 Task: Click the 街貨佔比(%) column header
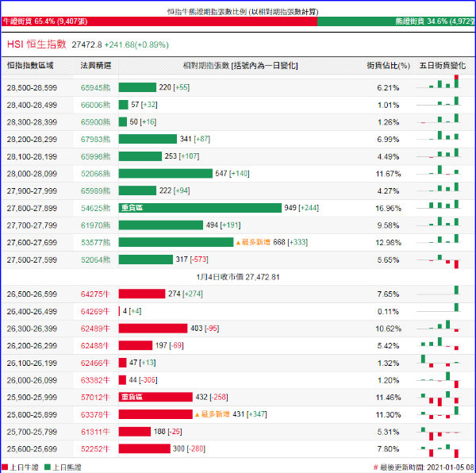coord(388,66)
